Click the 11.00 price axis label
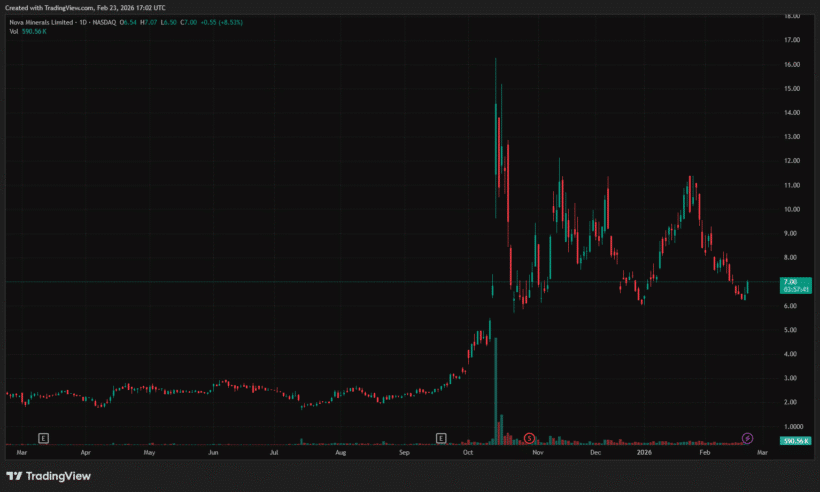Image resolution: width=820 pixels, height=492 pixels. coord(792,186)
